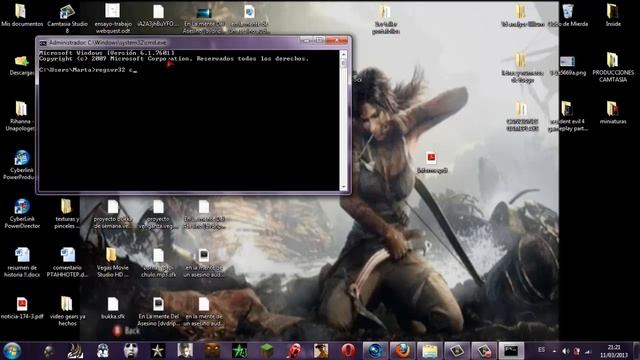Open the .png image file on desktop
The image size is (640, 360).
click(567, 65)
